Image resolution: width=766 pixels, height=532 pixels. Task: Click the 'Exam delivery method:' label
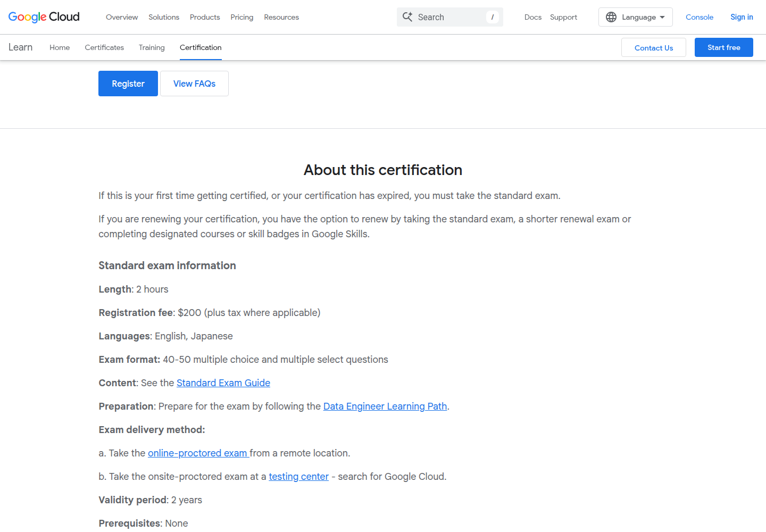152,430
